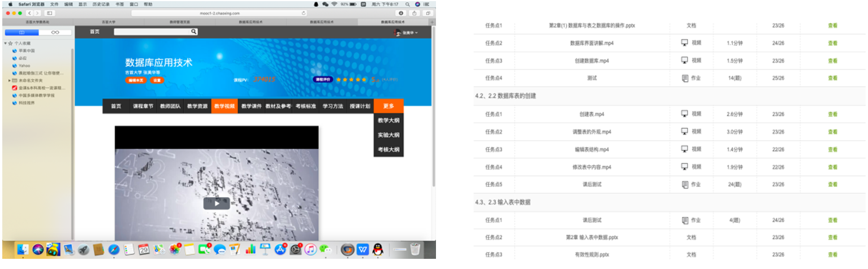Switch sidebar to Bookmarks book tab

[21, 32]
